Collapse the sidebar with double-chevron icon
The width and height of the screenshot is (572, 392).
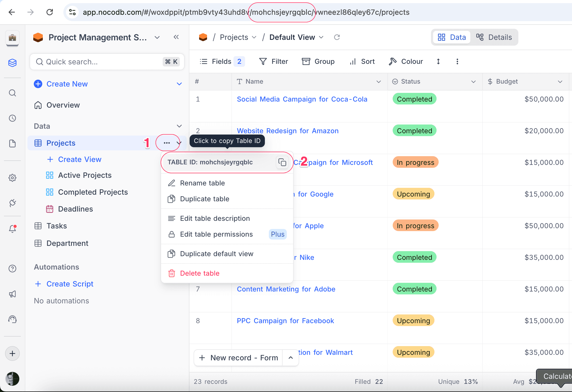[176, 37]
